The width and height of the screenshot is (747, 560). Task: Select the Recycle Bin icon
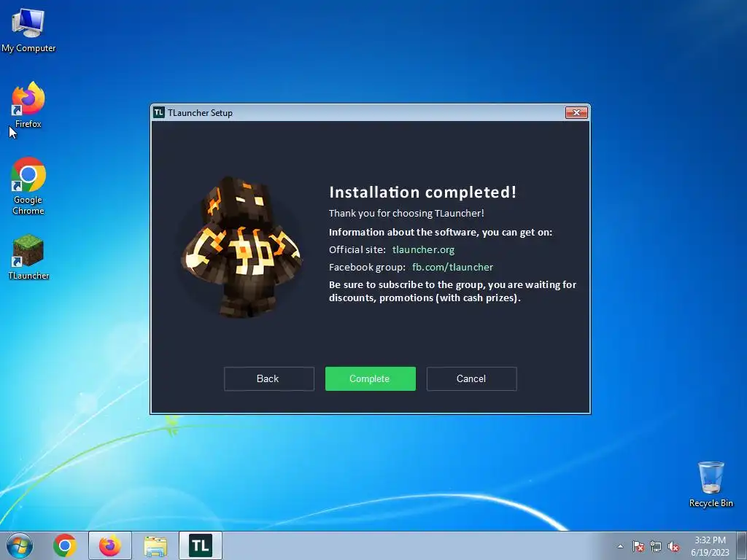(x=711, y=484)
